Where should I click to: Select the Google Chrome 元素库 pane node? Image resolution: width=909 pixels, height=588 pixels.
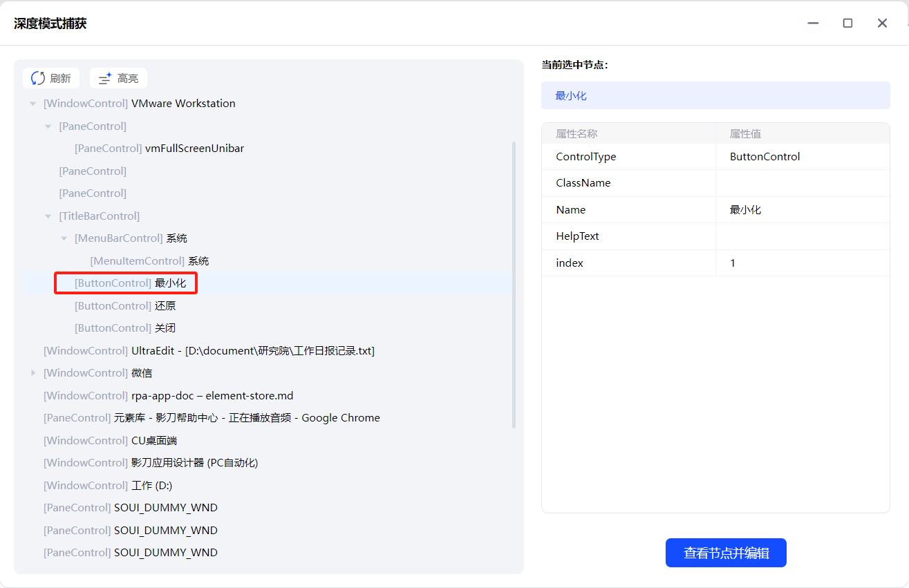(212, 418)
